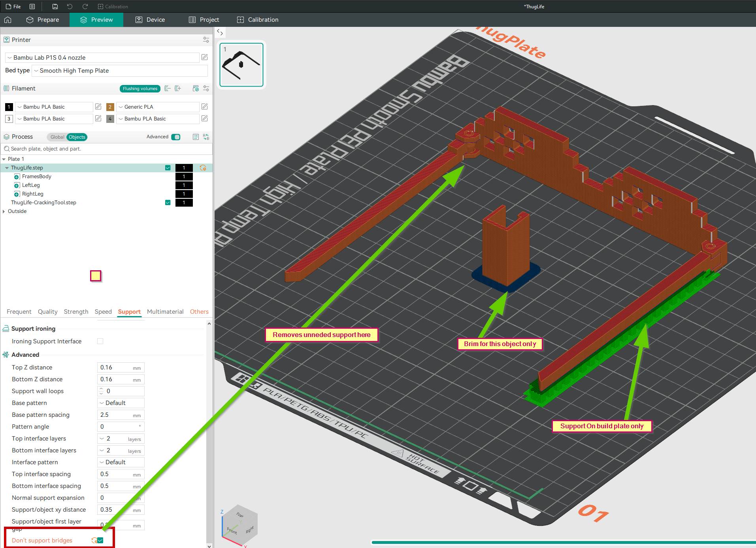Viewport: 756px width, 548px height.
Task: Enable the Ironing Support Interface checkbox
Action: point(100,341)
